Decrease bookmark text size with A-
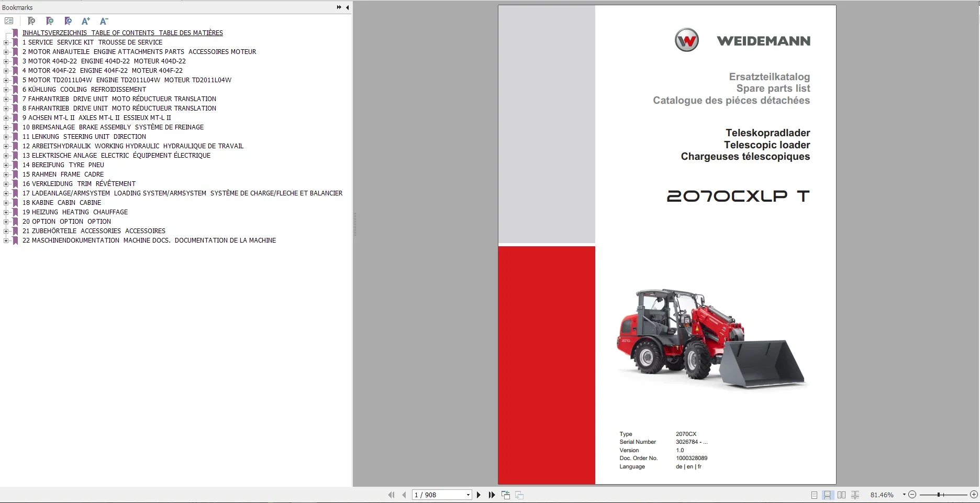 [x=104, y=21]
